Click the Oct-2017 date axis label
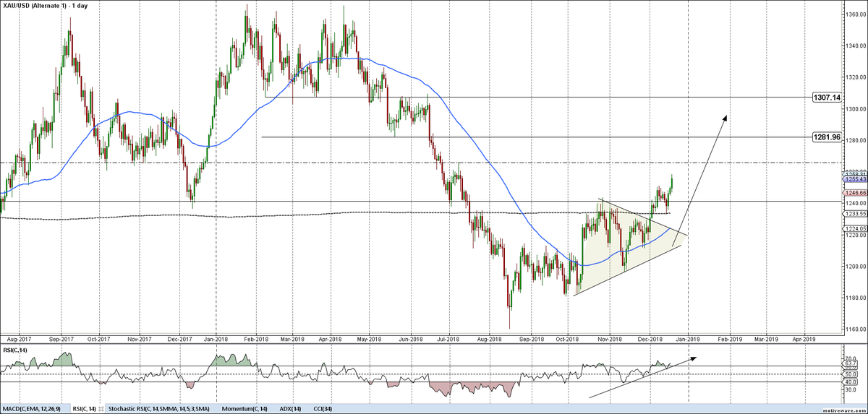 (x=98, y=338)
